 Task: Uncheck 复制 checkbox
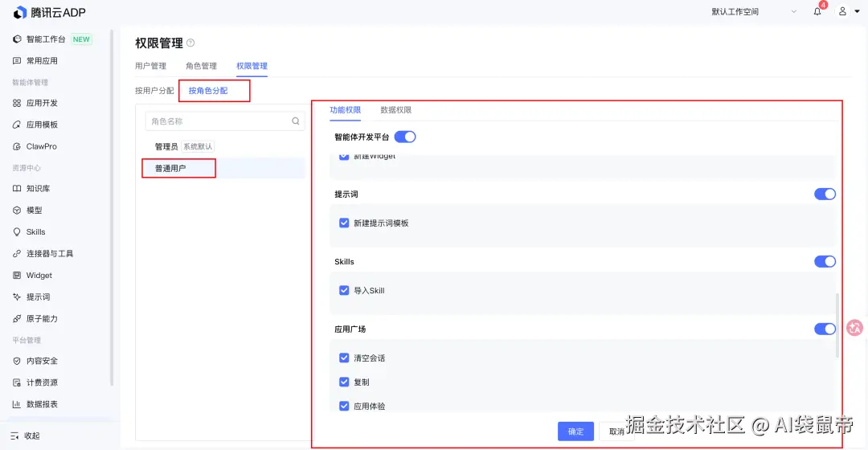(344, 382)
